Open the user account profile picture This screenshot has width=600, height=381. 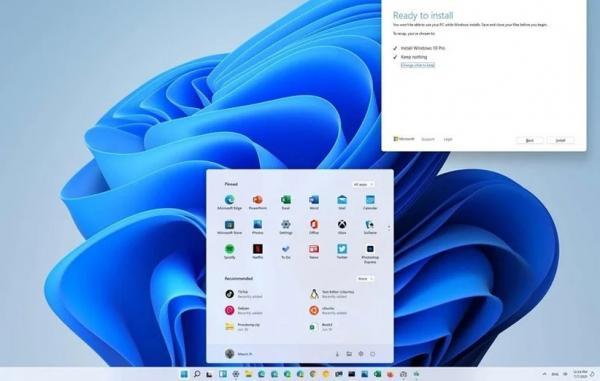click(x=229, y=354)
